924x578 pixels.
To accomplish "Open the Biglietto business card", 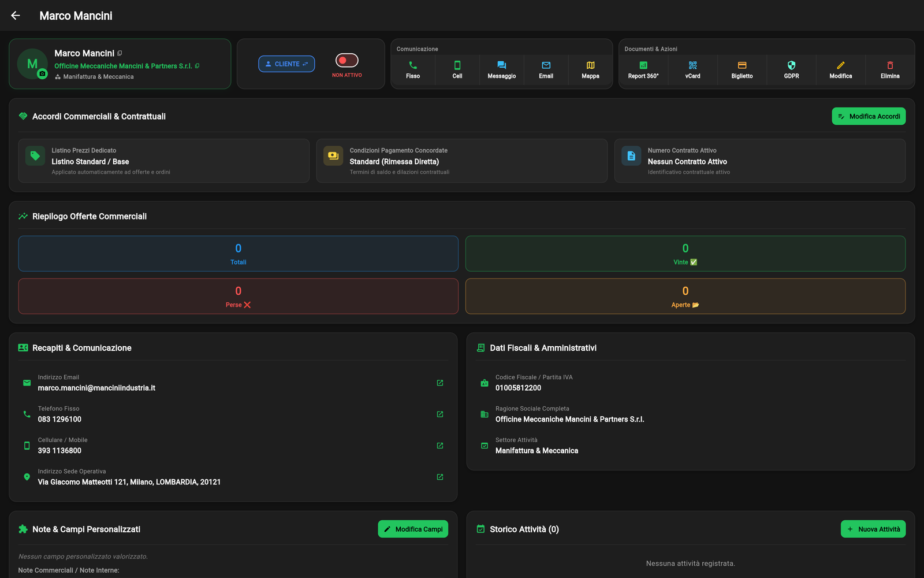I will (742, 70).
